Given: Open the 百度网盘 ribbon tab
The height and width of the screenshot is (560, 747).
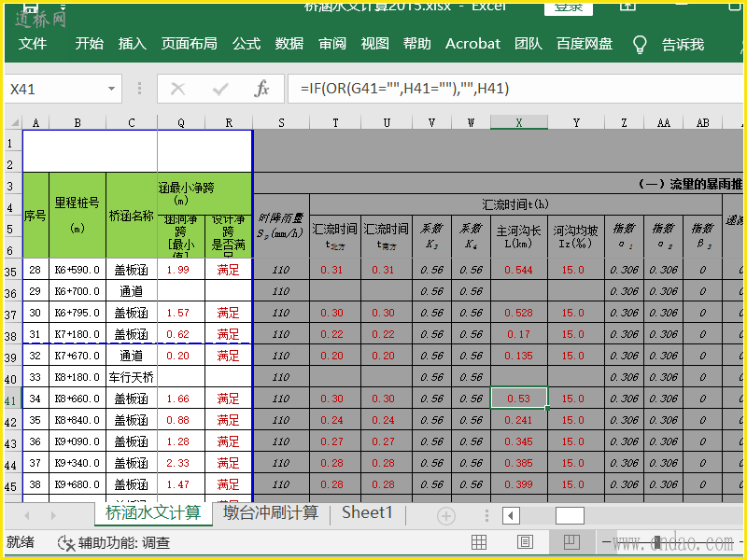Looking at the screenshot, I should (585, 44).
